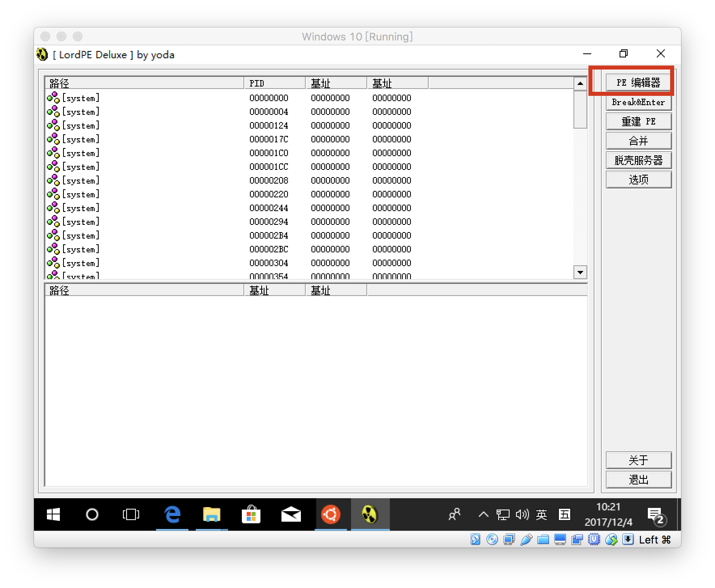
Task: Open the Windows Start menu
Action: point(53,514)
